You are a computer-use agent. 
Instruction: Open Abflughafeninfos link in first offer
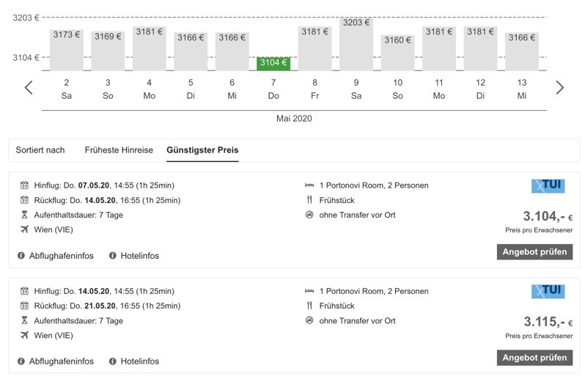coord(61,256)
